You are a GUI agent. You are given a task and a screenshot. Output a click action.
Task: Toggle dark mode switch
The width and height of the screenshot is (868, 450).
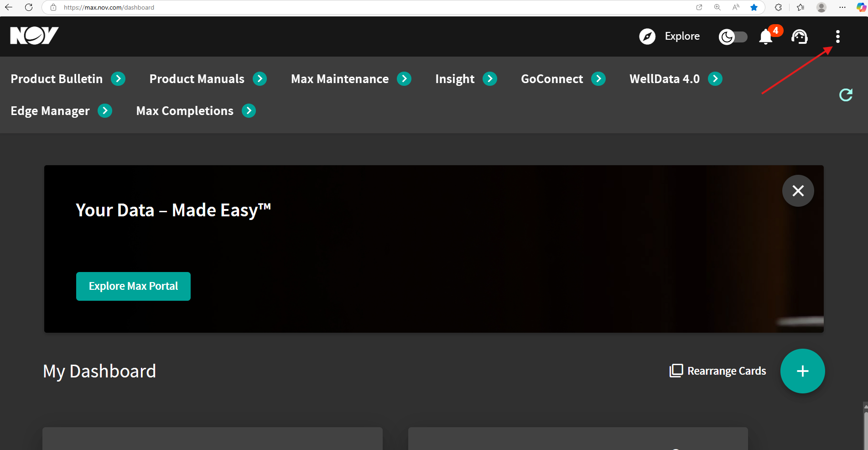(x=733, y=37)
